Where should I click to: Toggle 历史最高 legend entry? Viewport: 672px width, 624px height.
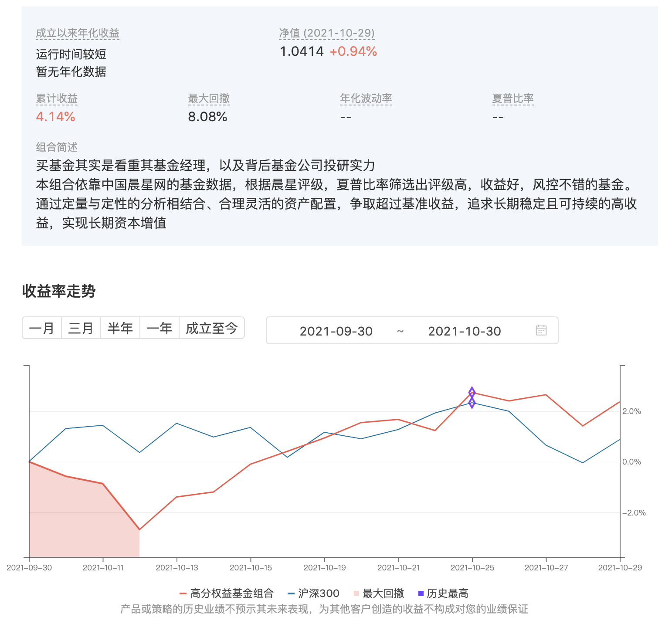click(443, 593)
